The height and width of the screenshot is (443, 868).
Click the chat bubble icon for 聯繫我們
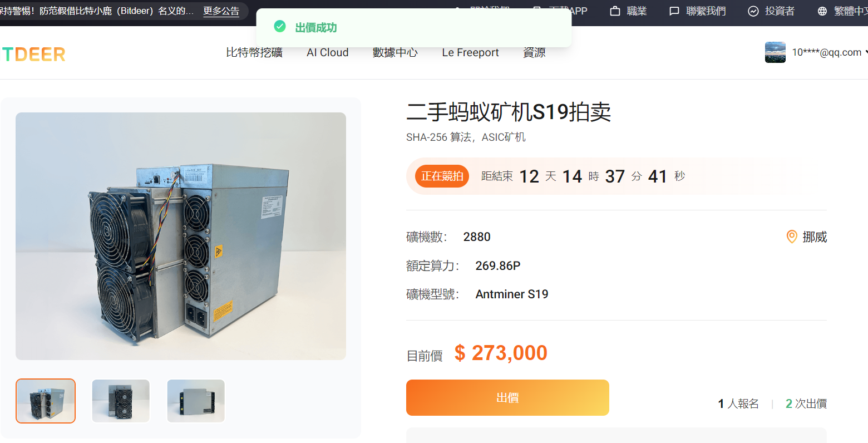click(x=674, y=11)
